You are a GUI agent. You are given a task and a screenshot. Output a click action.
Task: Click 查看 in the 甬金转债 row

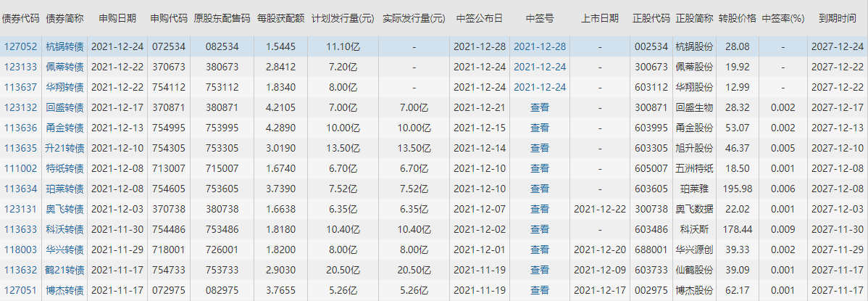(x=540, y=128)
